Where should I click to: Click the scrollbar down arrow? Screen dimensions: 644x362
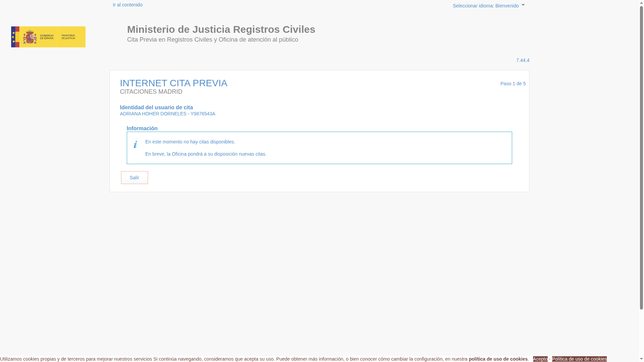click(x=641, y=359)
